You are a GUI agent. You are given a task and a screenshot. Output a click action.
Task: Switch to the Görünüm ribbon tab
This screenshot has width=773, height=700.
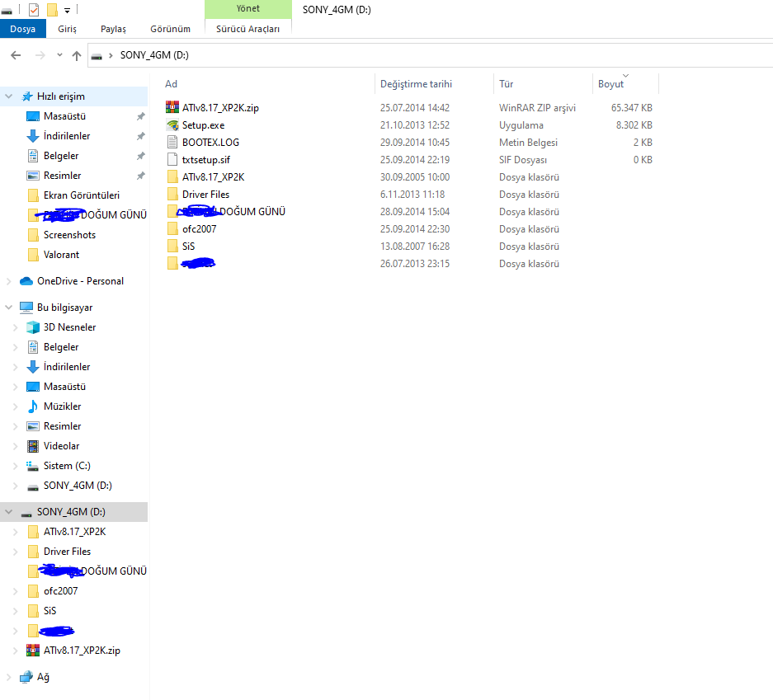pos(170,29)
